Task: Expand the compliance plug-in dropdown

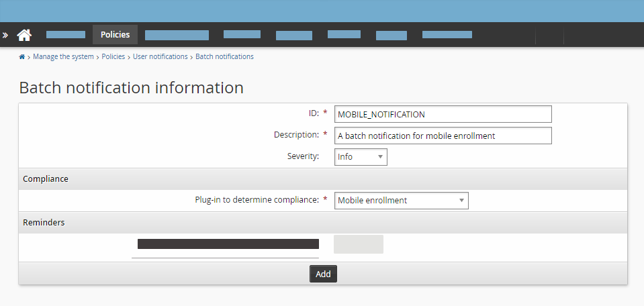Action: 401,200
